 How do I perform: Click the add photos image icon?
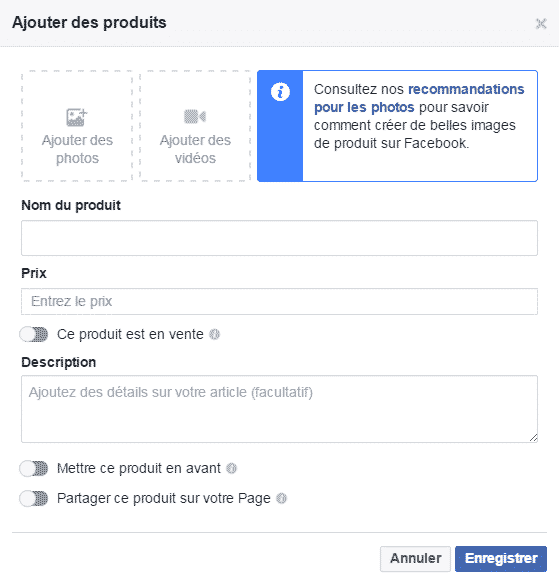coord(77,117)
